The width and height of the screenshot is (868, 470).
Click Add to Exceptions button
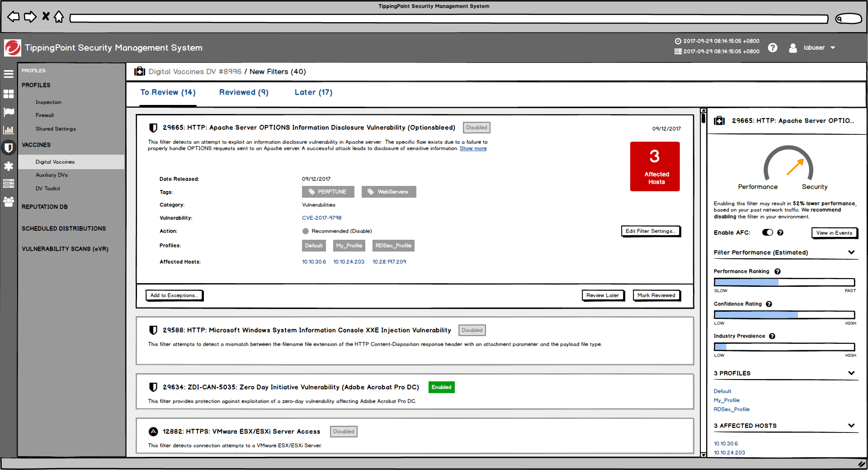(174, 295)
